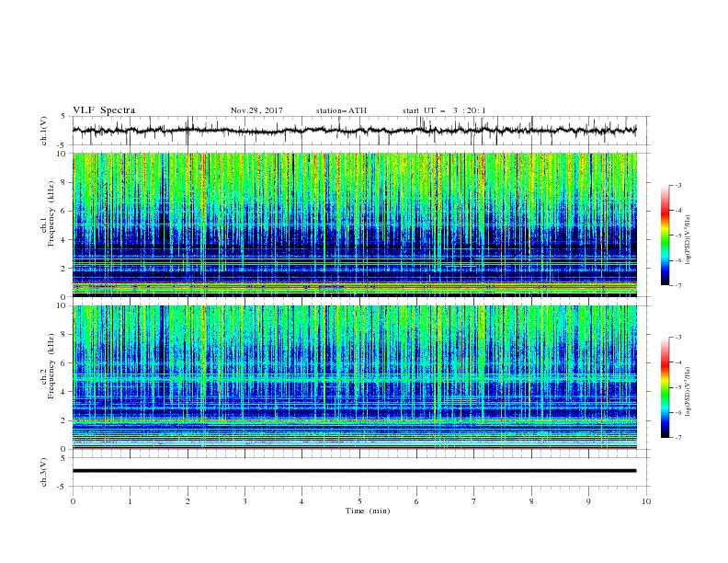Select the 'start UT = 3 :20: 1' label
This screenshot has height=563, width=728.
coord(444,110)
